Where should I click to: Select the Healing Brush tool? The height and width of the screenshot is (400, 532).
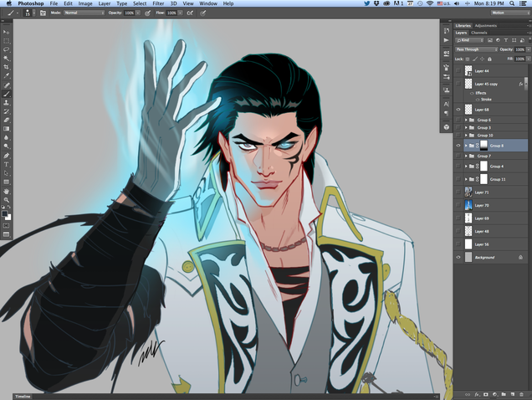pyautogui.click(x=6, y=85)
